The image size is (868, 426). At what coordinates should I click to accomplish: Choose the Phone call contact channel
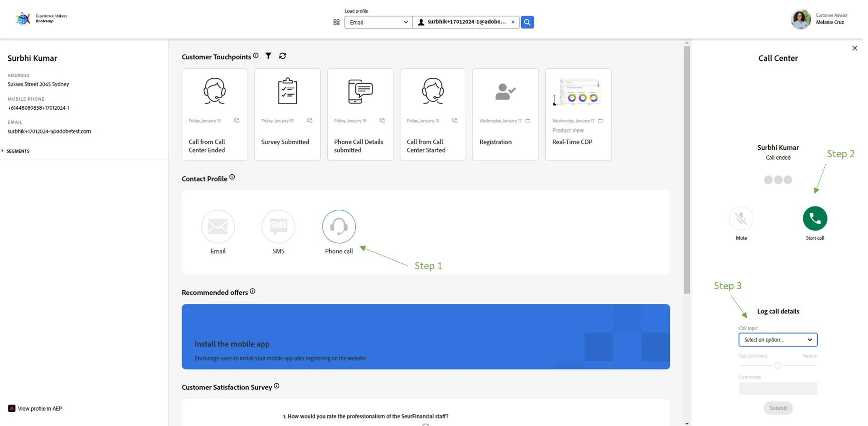(x=339, y=227)
